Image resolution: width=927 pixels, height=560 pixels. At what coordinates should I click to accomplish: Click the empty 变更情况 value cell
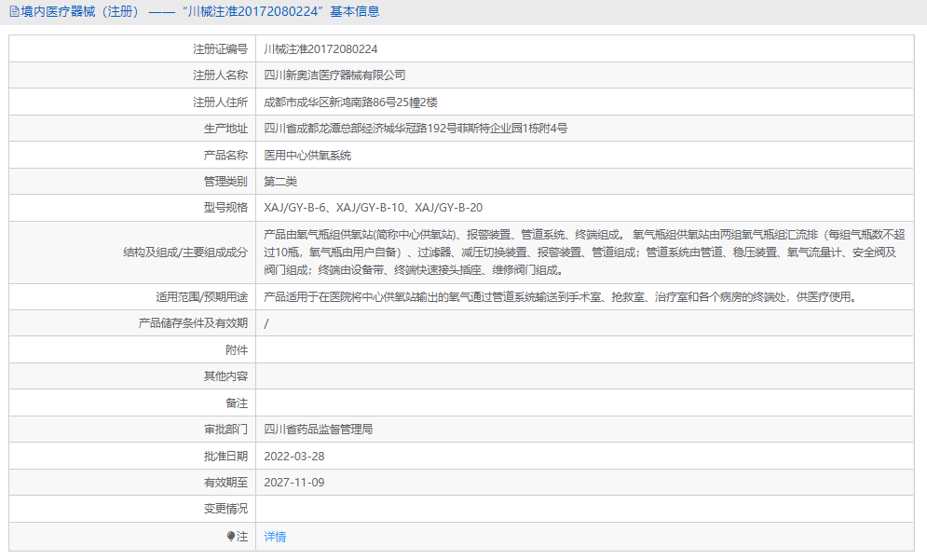(x=466, y=510)
